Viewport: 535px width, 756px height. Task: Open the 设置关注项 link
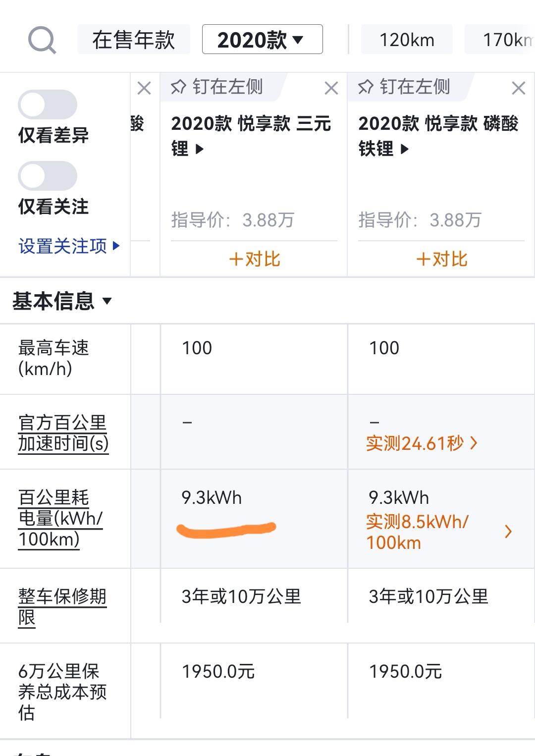[69, 246]
